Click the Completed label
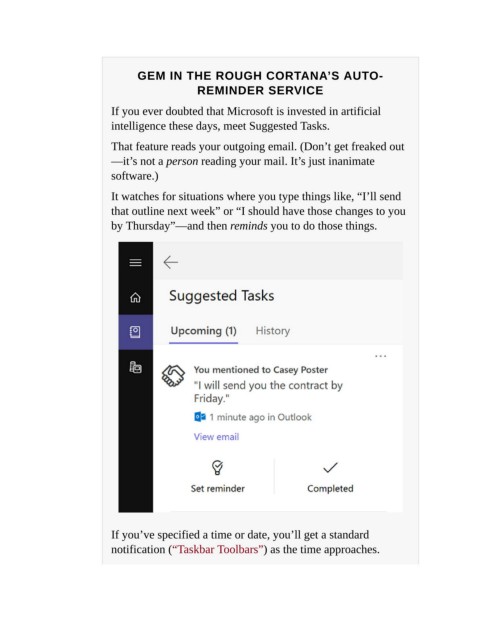 [x=330, y=488]
